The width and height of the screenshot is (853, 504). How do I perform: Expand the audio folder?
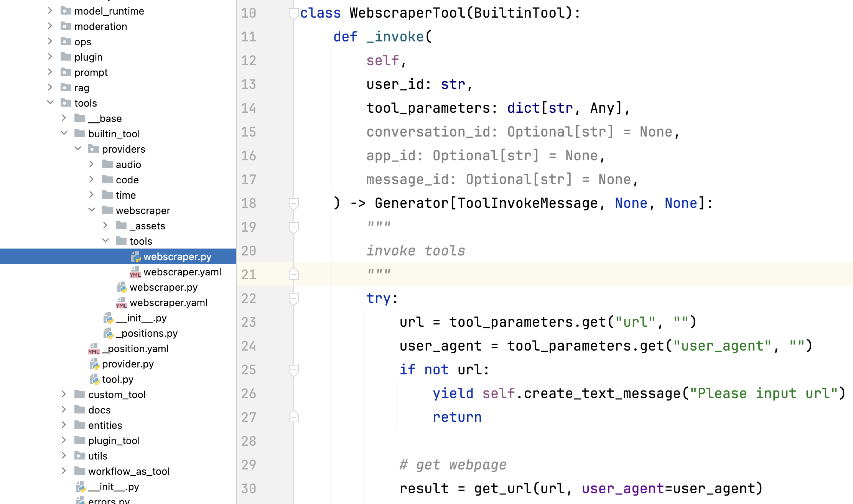tap(91, 164)
